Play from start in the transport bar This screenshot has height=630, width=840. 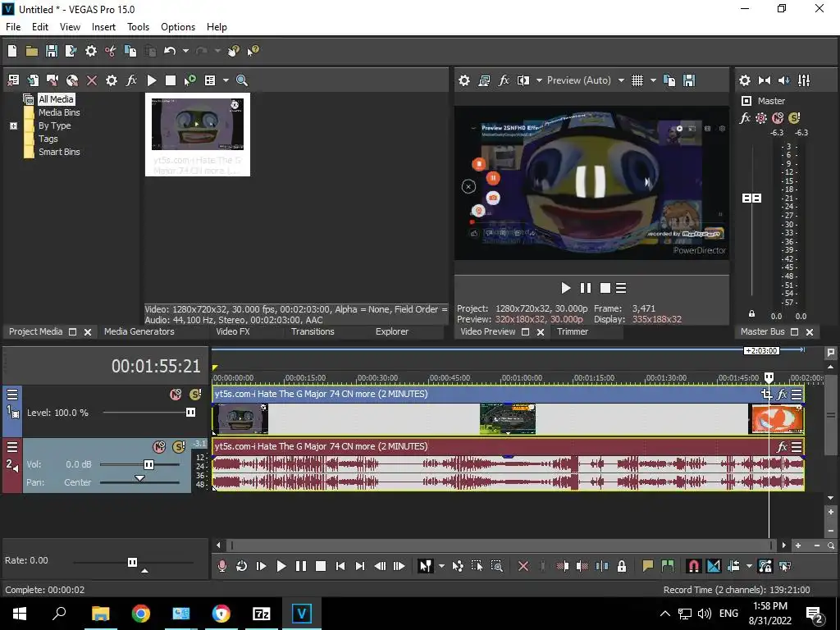tap(261, 566)
